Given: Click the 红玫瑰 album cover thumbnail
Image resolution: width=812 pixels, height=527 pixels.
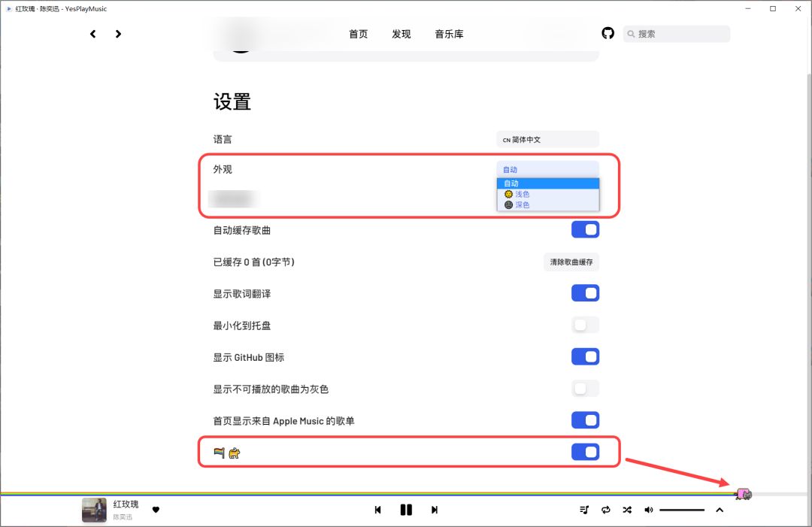Looking at the screenshot, I should 94,510.
